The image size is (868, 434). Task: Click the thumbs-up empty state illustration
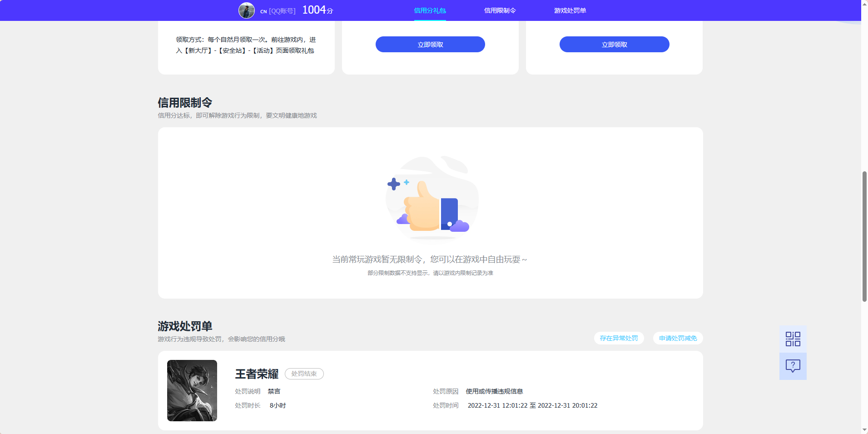[x=432, y=200]
